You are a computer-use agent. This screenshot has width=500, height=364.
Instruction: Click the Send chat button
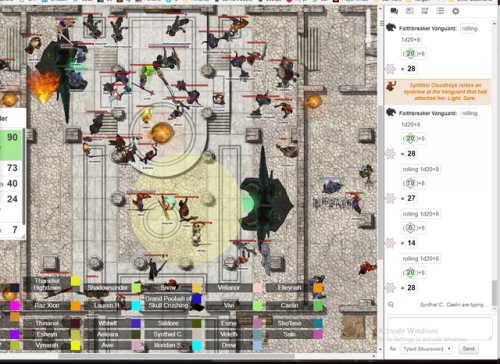point(468,349)
